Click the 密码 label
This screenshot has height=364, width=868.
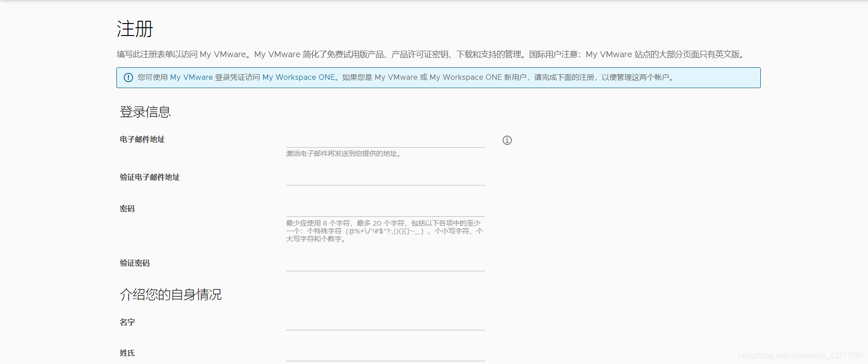click(x=127, y=209)
